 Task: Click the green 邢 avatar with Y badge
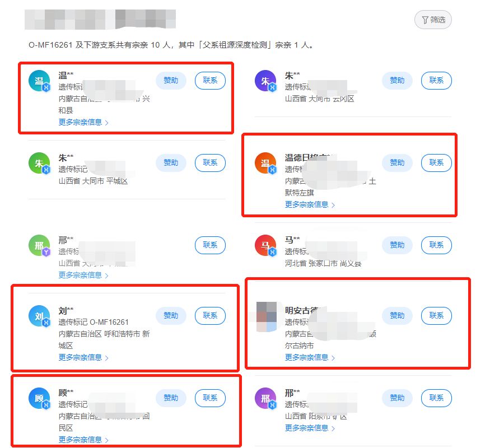(x=39, y=245)
